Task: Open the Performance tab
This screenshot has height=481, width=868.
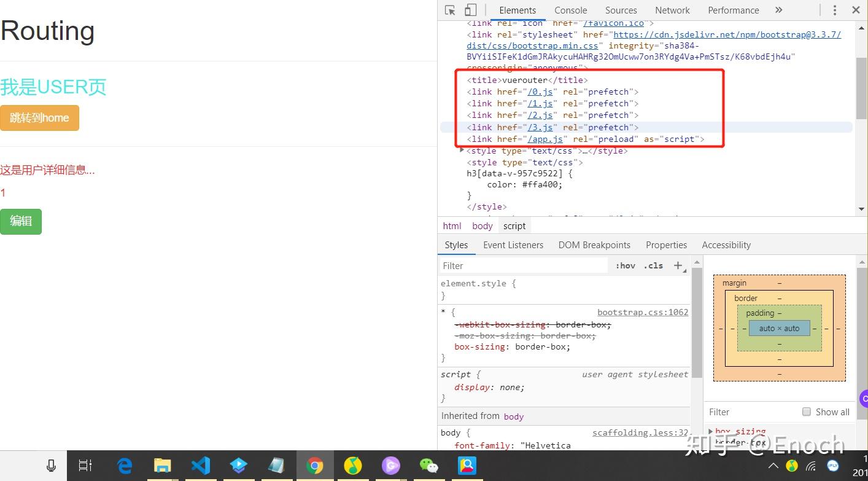Action: coord(734,10)
